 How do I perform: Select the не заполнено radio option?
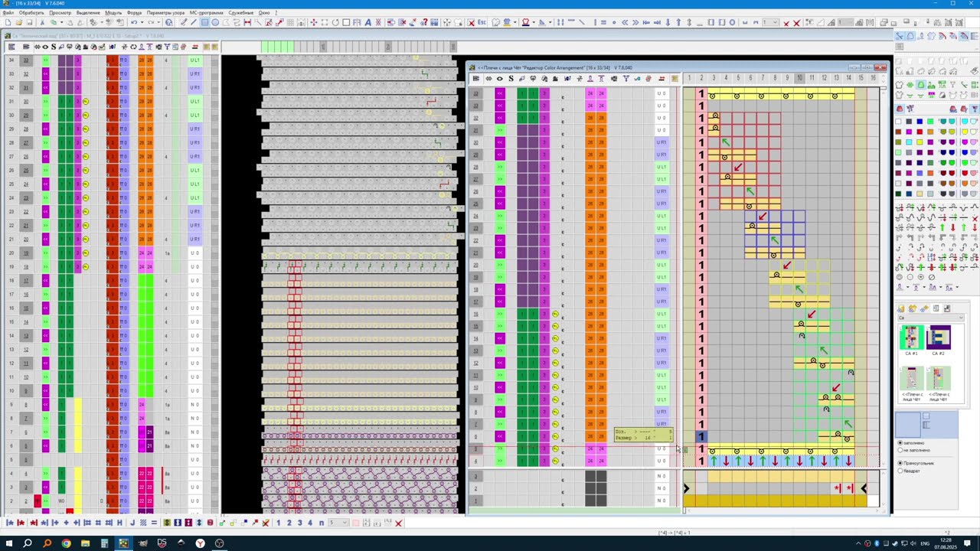click(x=900, y=450)
